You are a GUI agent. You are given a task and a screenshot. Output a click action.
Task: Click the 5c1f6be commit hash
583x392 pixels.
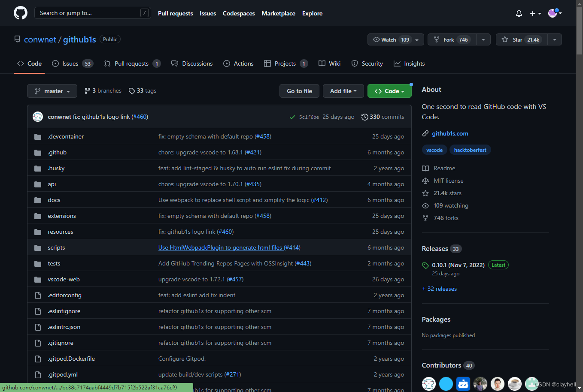pyautogui.click(x=309, y=117)
